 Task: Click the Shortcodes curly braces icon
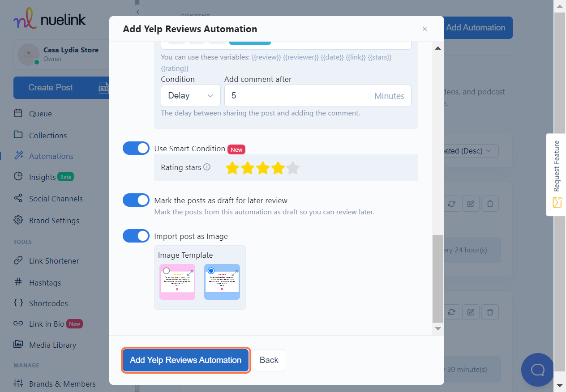click(18, 303)
